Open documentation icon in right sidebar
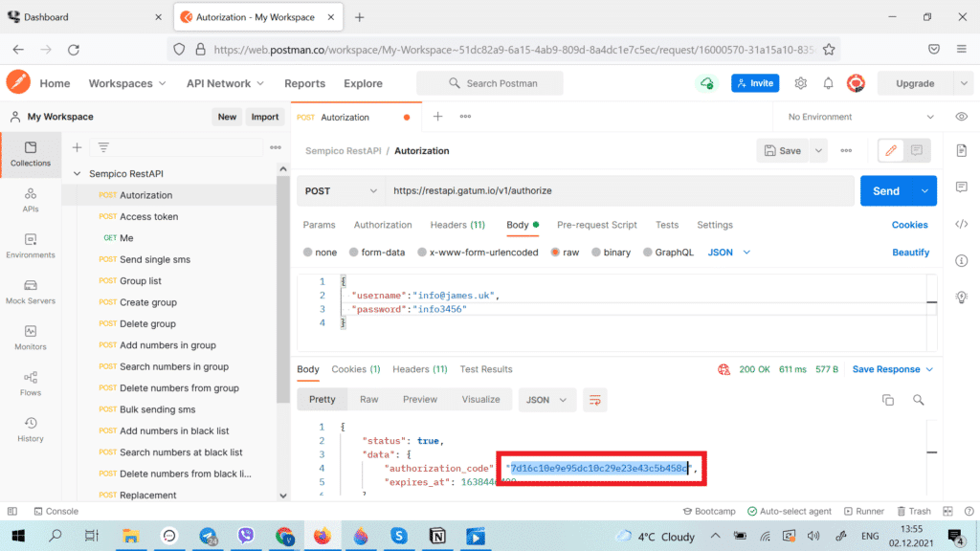Viewport: 980px width, 551px height. coord(961,150)
